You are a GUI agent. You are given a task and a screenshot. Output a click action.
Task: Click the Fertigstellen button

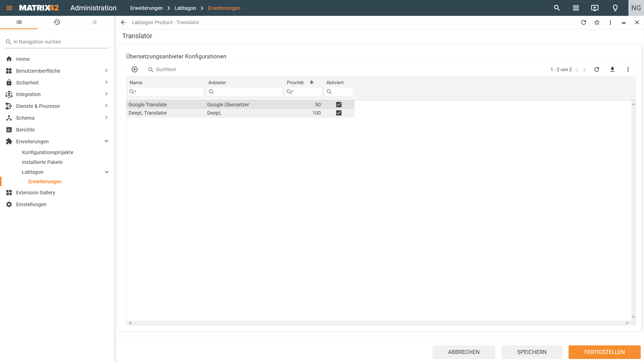[605, 352]
